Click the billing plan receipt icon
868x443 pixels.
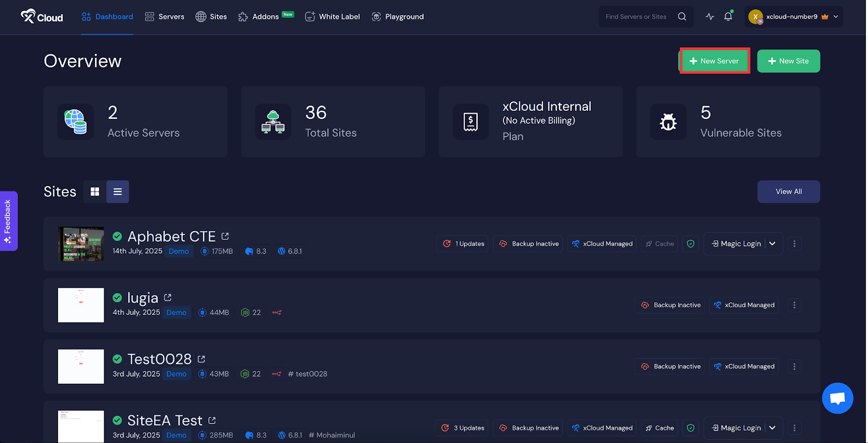click(470, 122)
